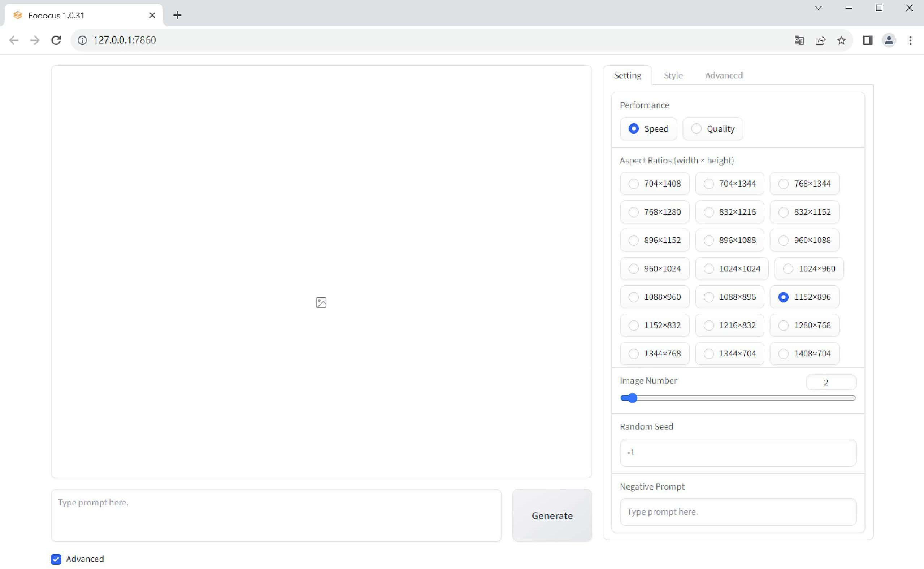Open the Chrome three-dot menu

click(910, 40)
